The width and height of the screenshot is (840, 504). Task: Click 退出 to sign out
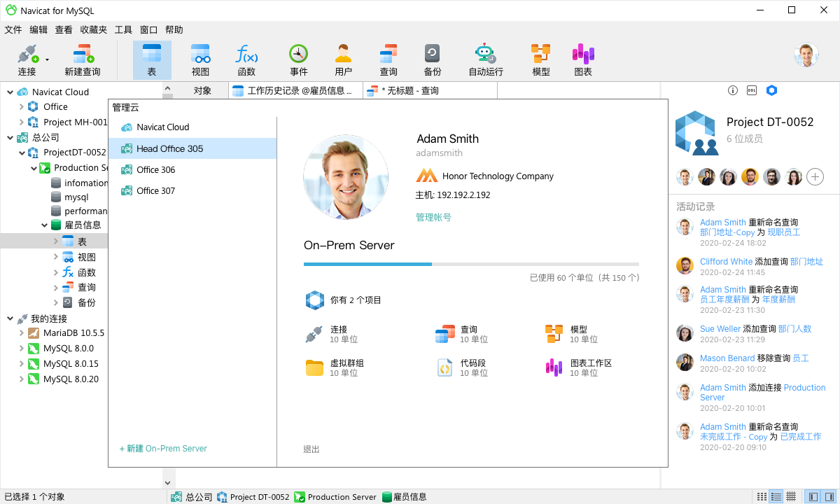coord(311,449)
